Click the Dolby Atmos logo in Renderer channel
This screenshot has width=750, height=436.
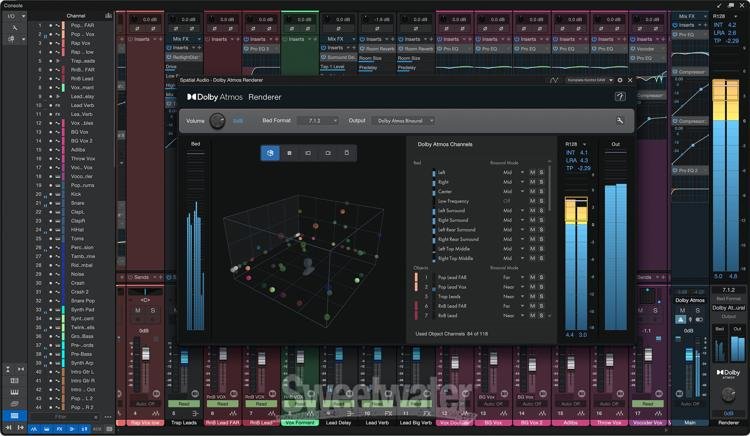(728, 373)
